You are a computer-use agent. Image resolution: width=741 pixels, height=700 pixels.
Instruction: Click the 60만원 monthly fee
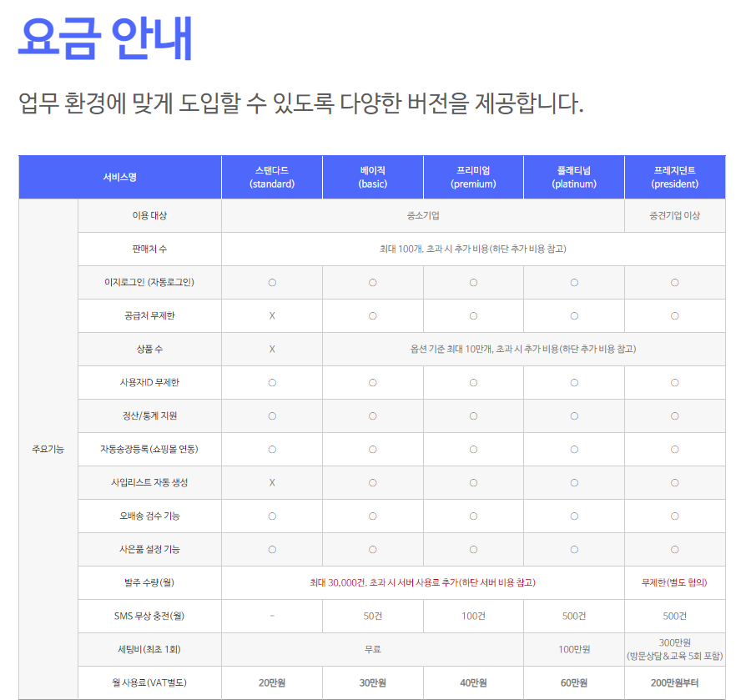[x=574, y=683]
